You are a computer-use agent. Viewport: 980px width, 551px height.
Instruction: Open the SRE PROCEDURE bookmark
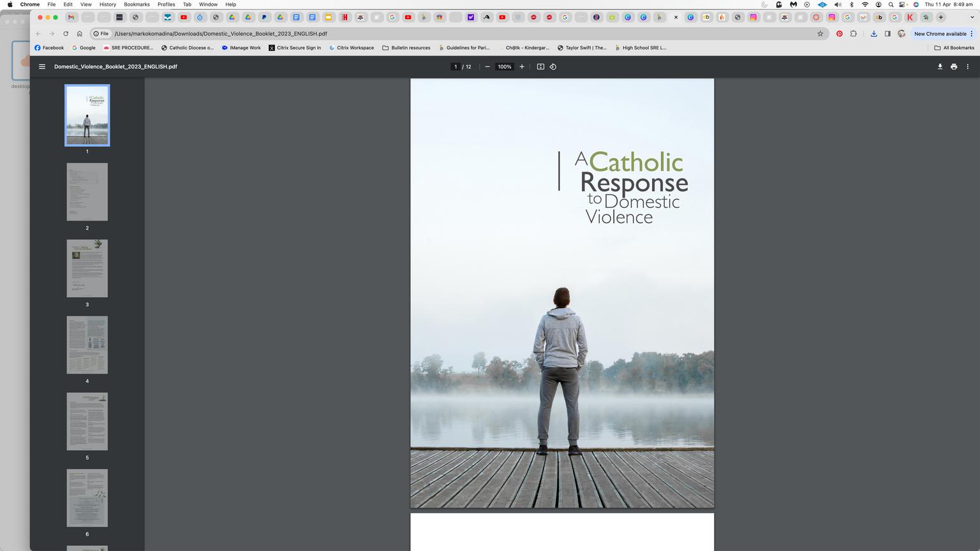(128, 48)
